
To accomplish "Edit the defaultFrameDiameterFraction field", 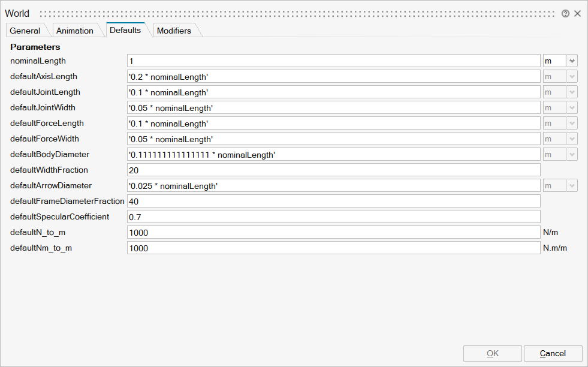I will click(x=334, y=201).
